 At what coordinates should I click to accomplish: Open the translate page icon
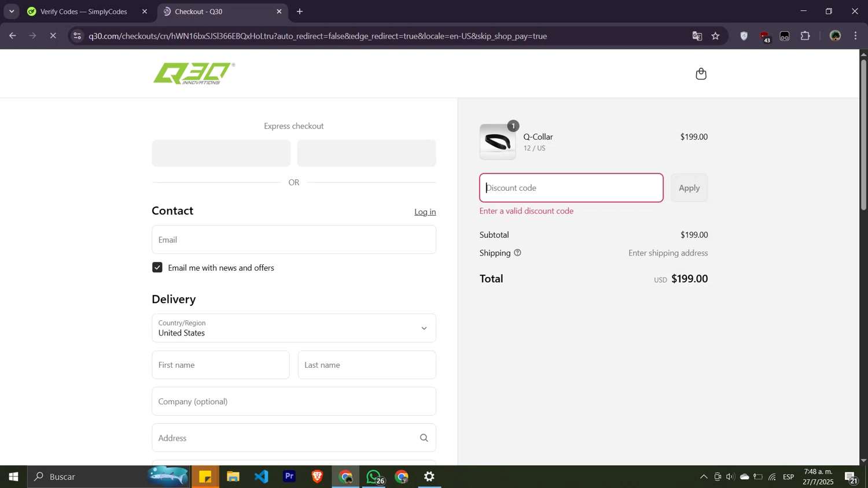point(697,36)
